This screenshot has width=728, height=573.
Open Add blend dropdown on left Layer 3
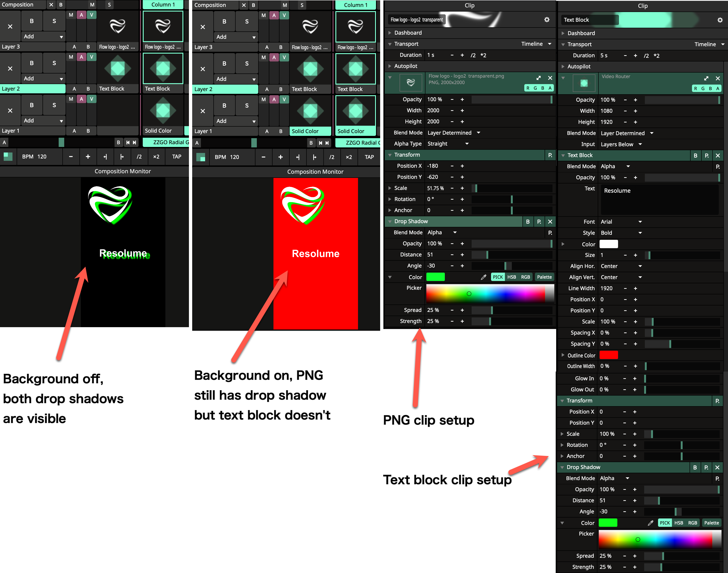43,36
